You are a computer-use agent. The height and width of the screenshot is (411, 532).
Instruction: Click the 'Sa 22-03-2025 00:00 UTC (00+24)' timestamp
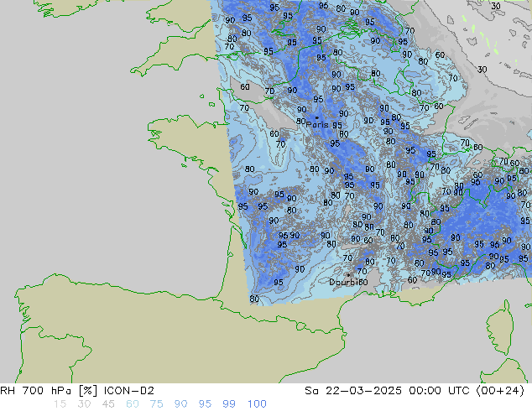point(415,391)
